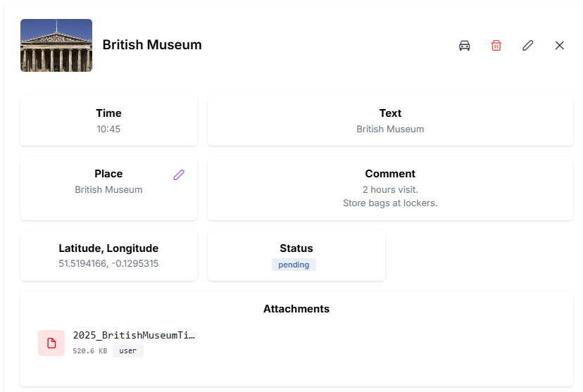Click the red attachment file icon
This screenshot has width=583, height=392.
51,343
